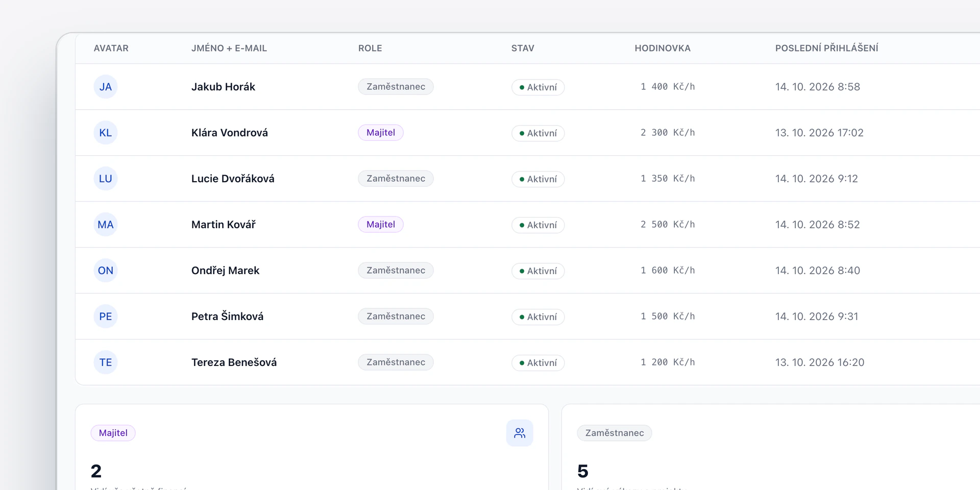
Task: Click the JA avatar for Jakub Horák
Action: click(x=106, y=87)
